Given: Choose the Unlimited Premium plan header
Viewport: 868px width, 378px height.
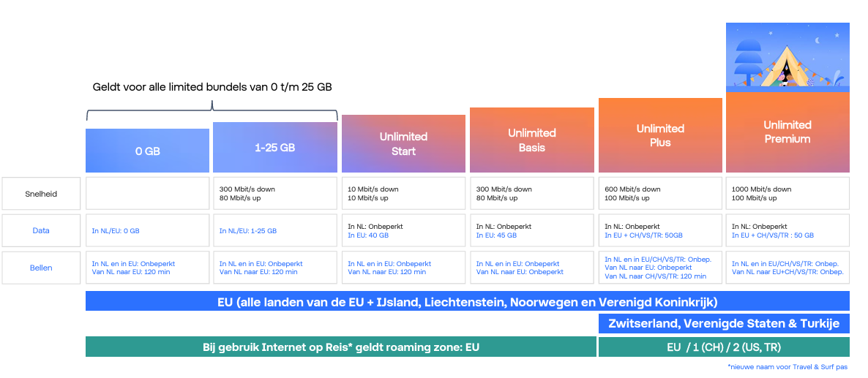Looking at the screenshot, I should tap(787, 132).
